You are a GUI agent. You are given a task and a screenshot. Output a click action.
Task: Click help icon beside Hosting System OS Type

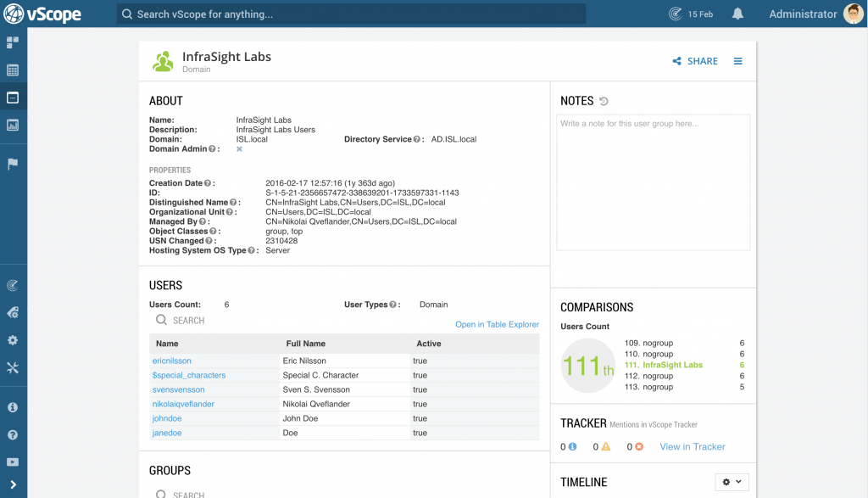point(251,250)
